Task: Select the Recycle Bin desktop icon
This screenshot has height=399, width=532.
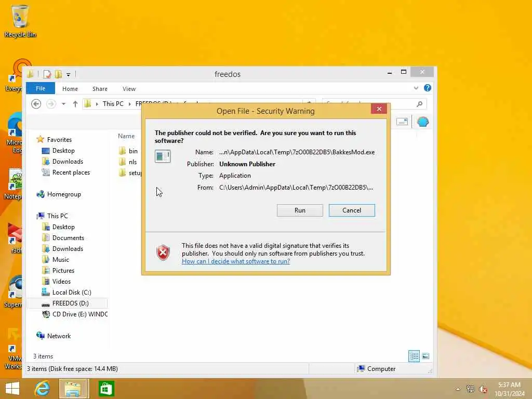Action: click(20, 21)
